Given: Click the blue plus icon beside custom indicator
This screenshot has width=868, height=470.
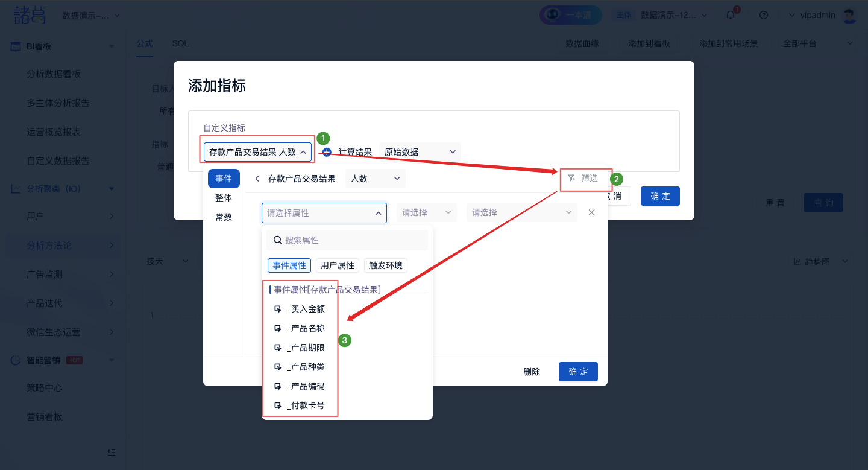Looking at the screenshot, I should tap(327, 152).
